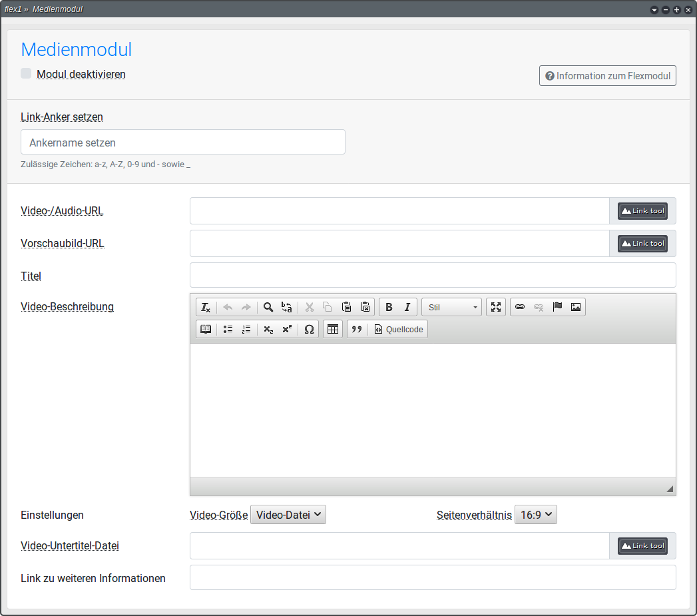Insert an image into the video description
Image resolution: width=697 pixels, height=616 pixels.
pyautogui.click(x=575, y=307)
